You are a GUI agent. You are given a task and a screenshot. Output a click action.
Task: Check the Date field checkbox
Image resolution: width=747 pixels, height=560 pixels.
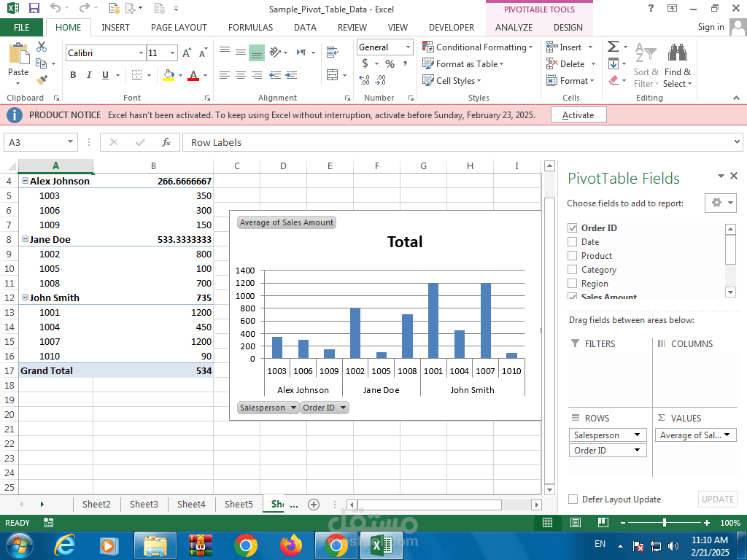572,241
